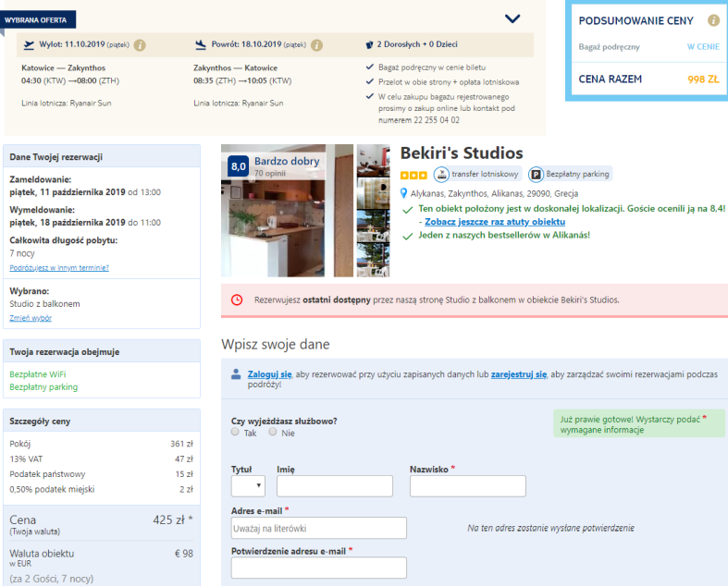Viewport: 728px width, 587px height.
Task: Select Nie for business trip
Action: [x=273, y=432]
